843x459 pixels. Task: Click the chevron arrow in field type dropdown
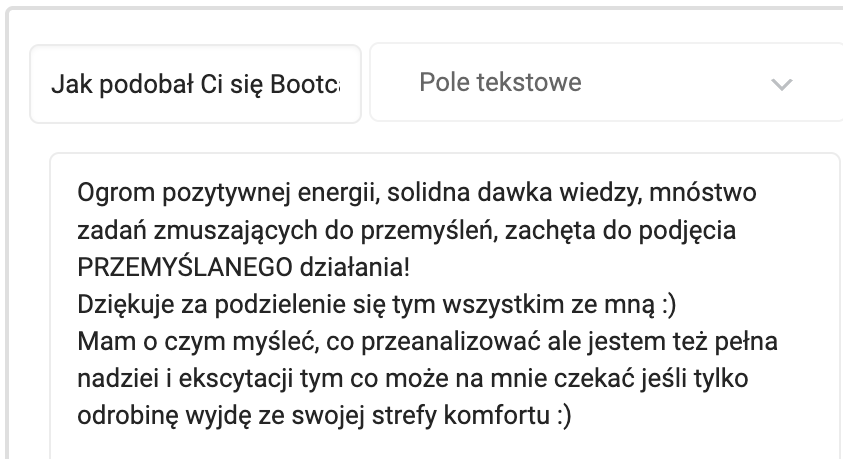(x=781, y=84)
